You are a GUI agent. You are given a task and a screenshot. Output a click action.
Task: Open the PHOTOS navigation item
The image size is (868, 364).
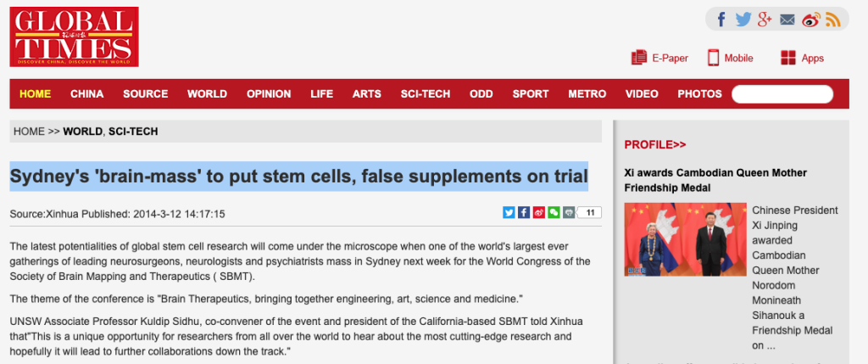click(699, 94)
